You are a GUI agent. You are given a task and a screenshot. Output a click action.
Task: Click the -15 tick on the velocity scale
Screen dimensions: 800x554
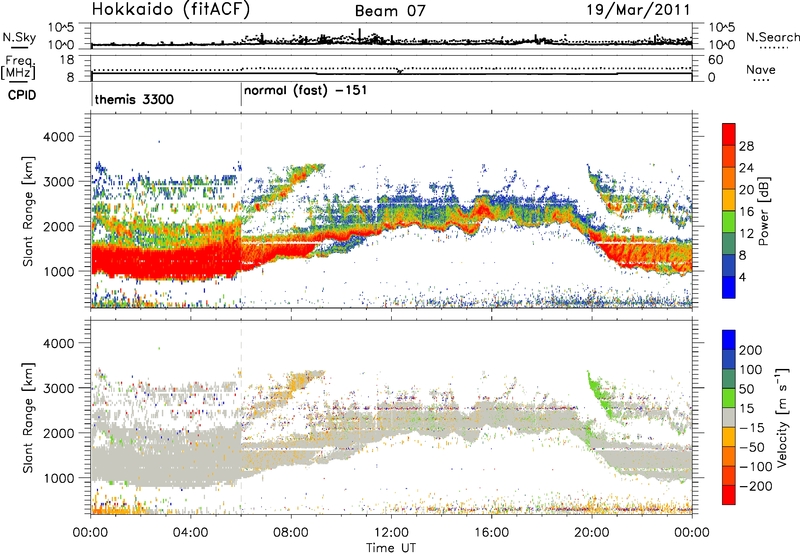pos(752,427)
